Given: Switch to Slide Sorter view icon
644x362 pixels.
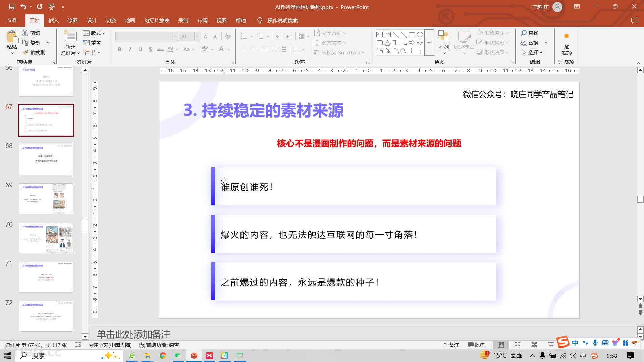Looking at the screenshot, I should [x=518, y=345].
